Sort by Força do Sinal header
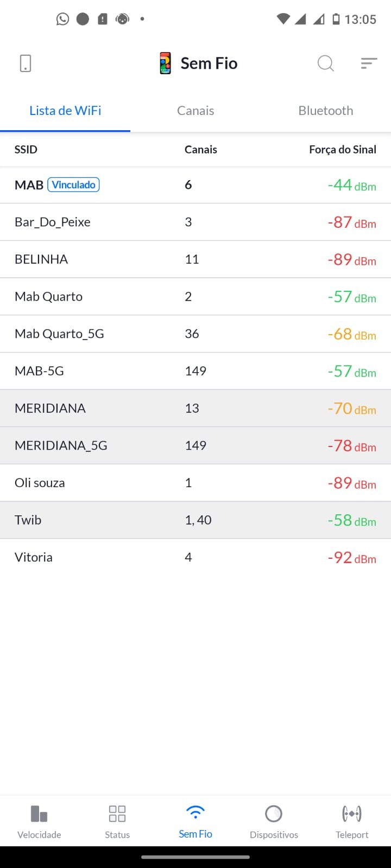This screenshot has width=391, height=868. (342, 150)
